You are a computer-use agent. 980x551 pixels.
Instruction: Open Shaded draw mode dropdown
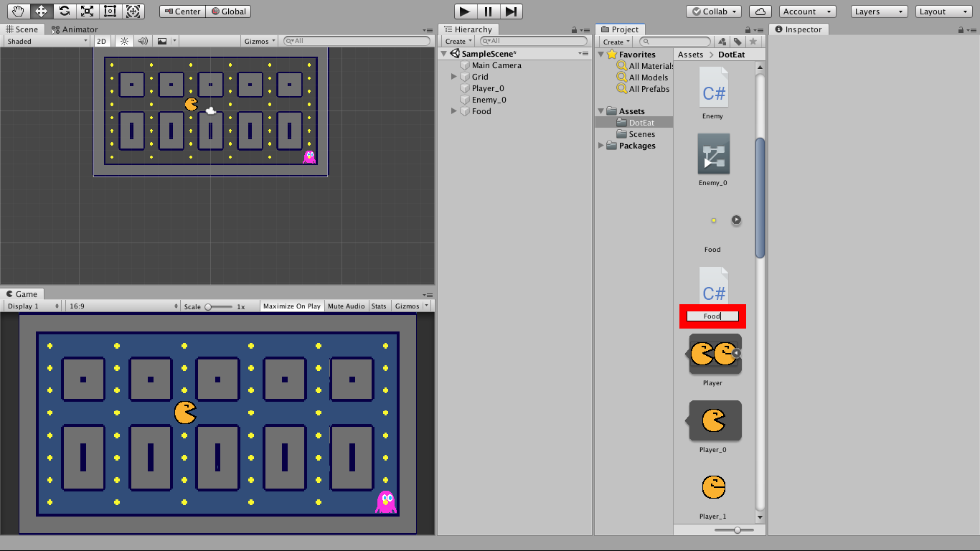click(x=47, y=41)
